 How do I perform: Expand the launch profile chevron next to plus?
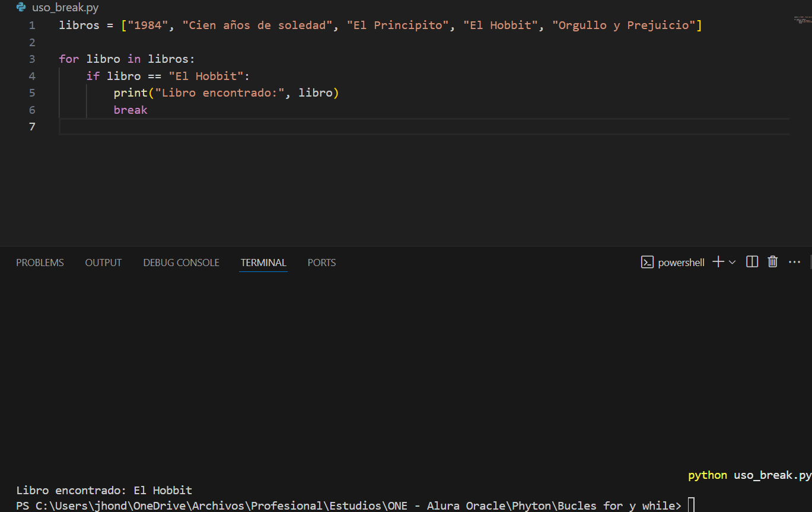click(732, 262)
